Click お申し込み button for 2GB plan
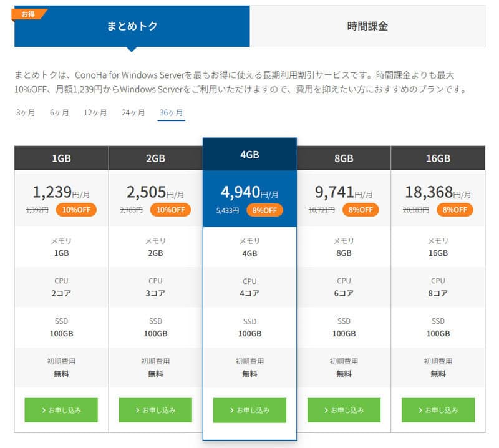The width and height of the screenshot is (499, 448). (x=155, y=410)
